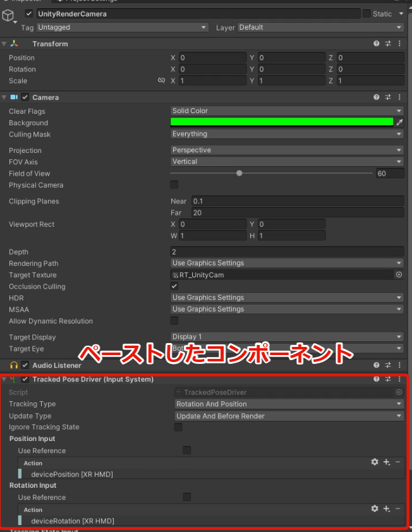Collapse the Transform component foldout
The image size is (412, 532).
[4, 44]
